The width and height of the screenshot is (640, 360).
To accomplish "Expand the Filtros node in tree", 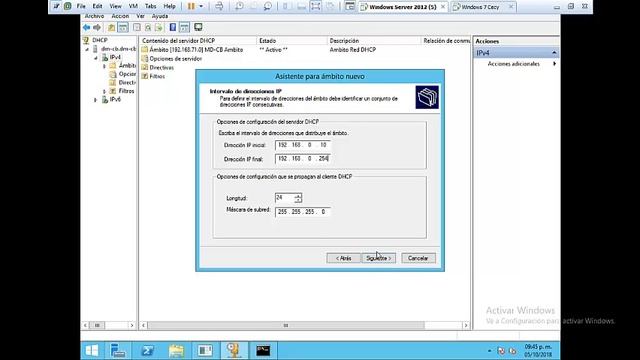I will point(104,91).
